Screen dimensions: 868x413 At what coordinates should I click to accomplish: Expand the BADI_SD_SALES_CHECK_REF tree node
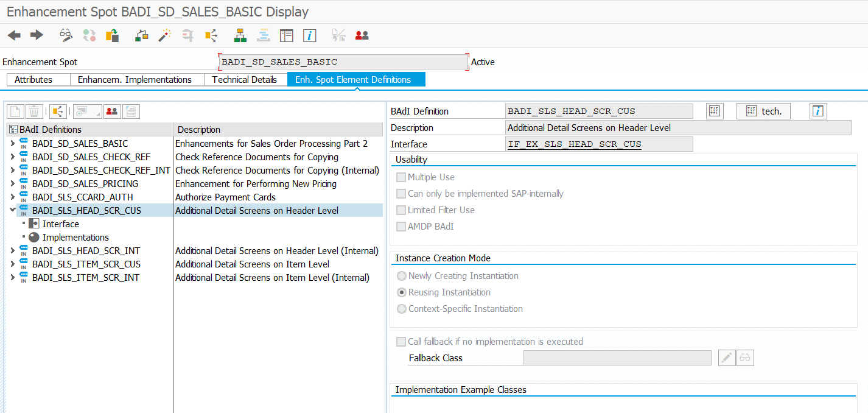click(x=12, y=157)
